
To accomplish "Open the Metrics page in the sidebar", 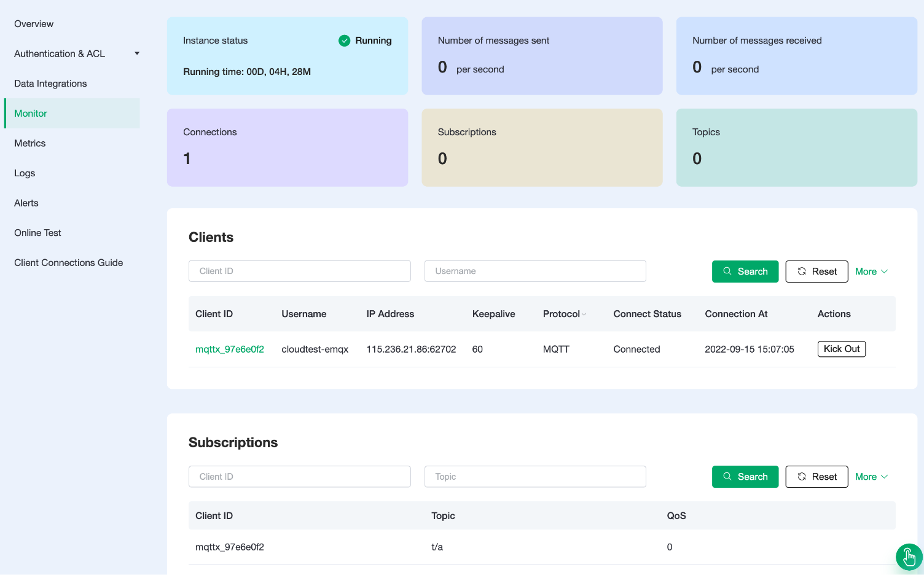I will [30, 143].
